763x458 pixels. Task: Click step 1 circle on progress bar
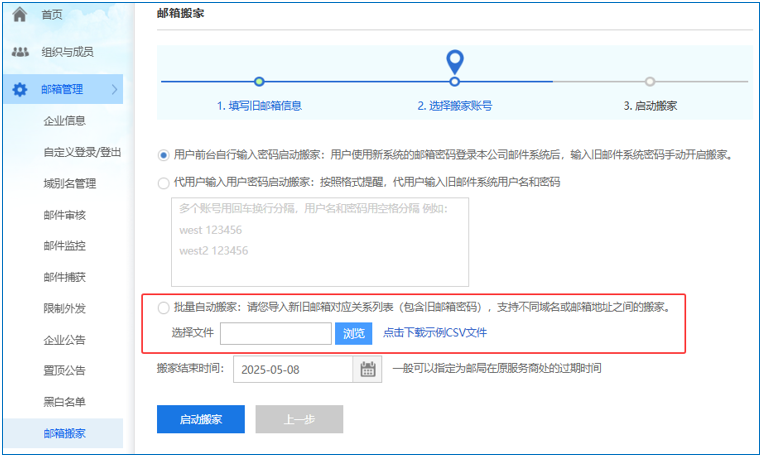pos(259,81)
